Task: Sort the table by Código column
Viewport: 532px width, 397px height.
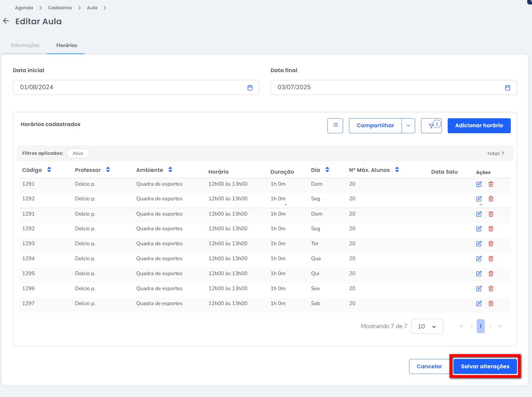Action: point(49,170)
